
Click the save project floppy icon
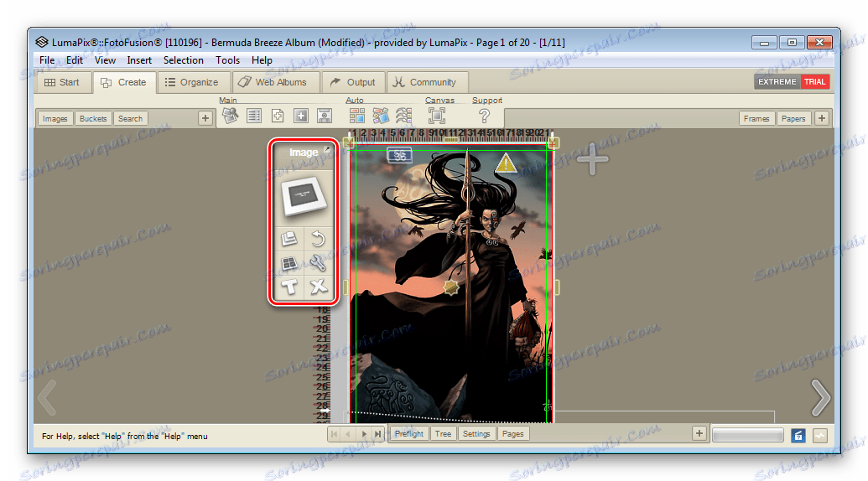325,116
